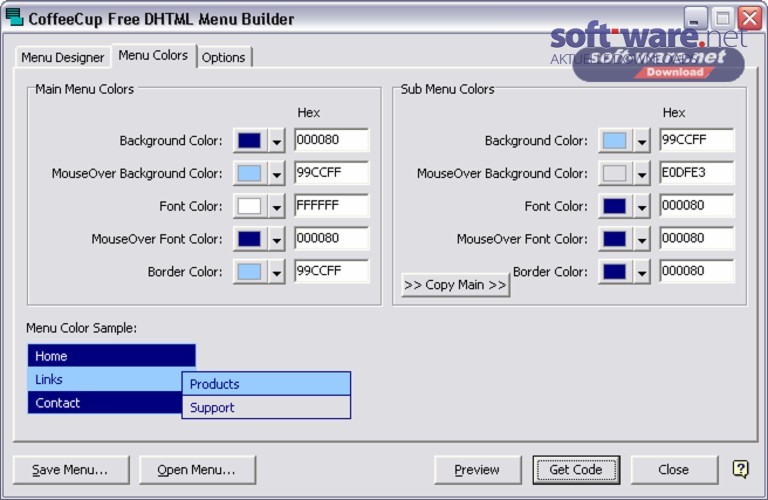Click Sub Menu Font Color navy swatch
This screenshot has height=500, width=768.
[x=614, y=207]
